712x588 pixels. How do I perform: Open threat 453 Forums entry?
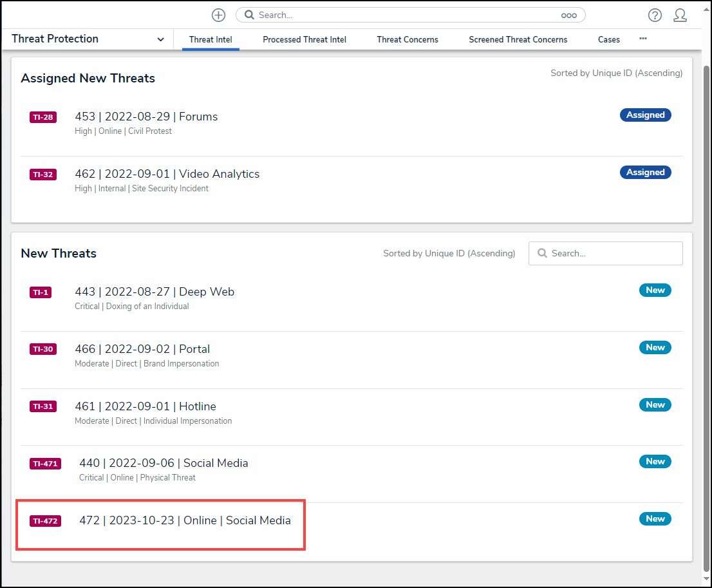(146, 117)
